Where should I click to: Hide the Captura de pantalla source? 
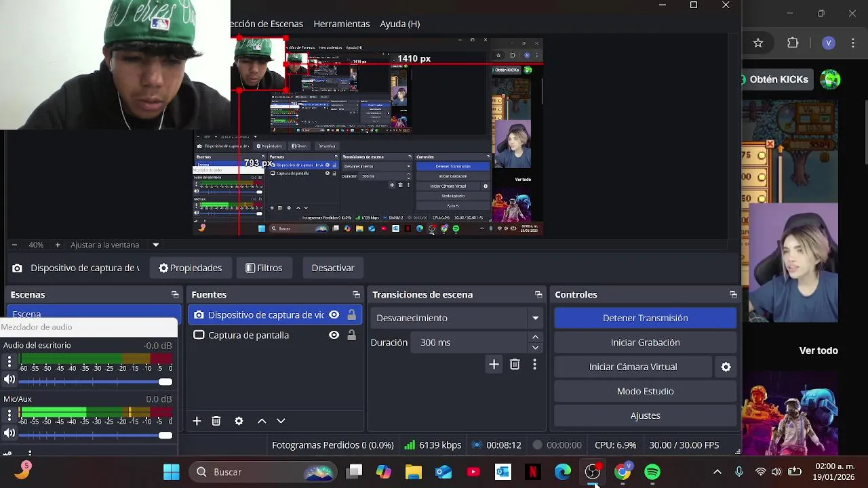coord(334,335)
